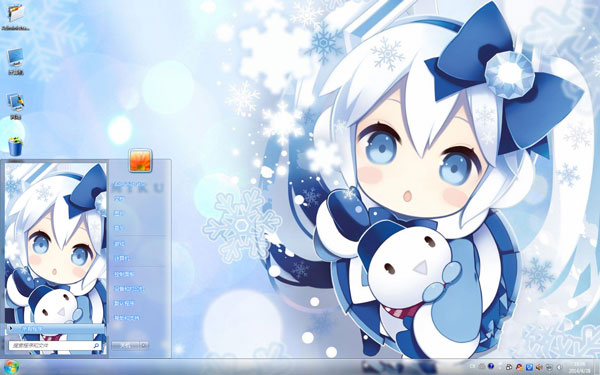Click the Shut down (关机) button
Screen dimensions: 600x375
pos(126,346)
